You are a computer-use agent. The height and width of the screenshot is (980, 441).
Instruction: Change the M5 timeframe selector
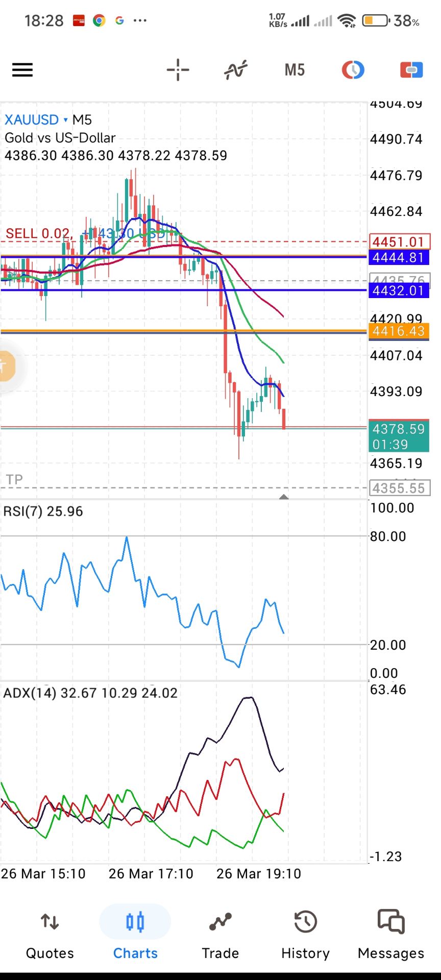coord(295,70)
